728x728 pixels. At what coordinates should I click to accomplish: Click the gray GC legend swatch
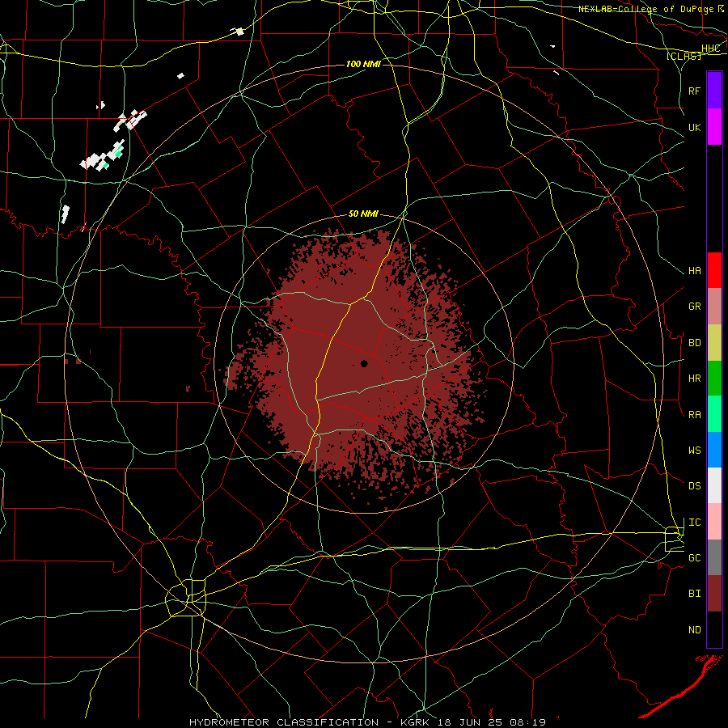point(714,557)
